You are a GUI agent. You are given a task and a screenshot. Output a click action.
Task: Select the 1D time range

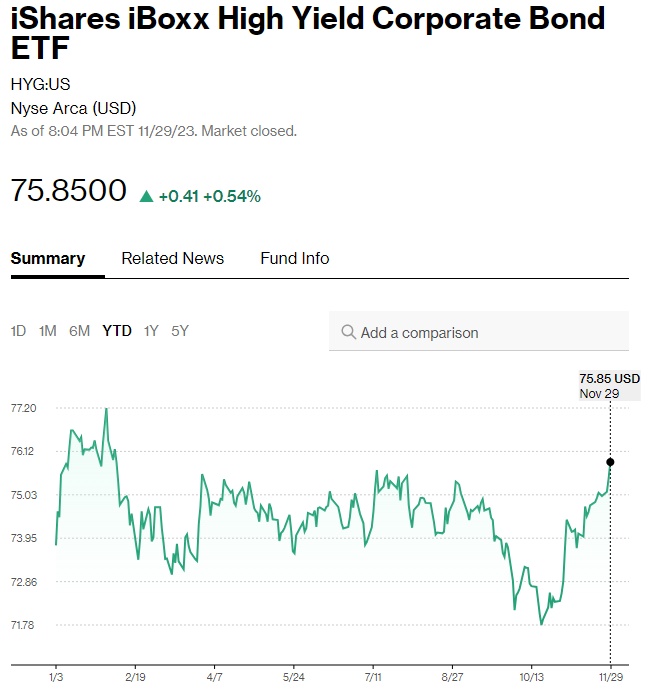click(18, 331)
